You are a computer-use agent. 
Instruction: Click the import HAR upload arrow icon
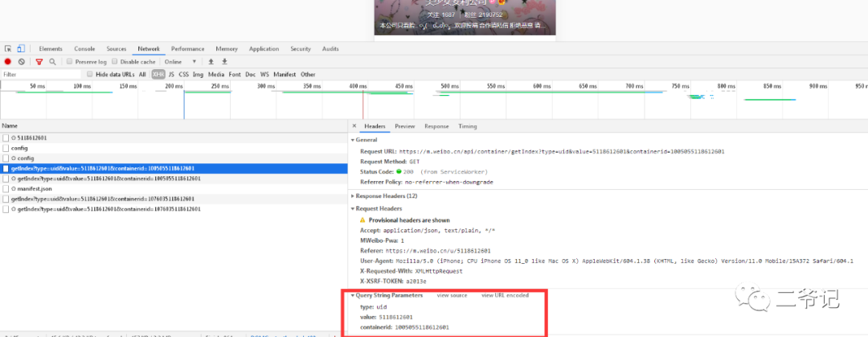[211, 61]
